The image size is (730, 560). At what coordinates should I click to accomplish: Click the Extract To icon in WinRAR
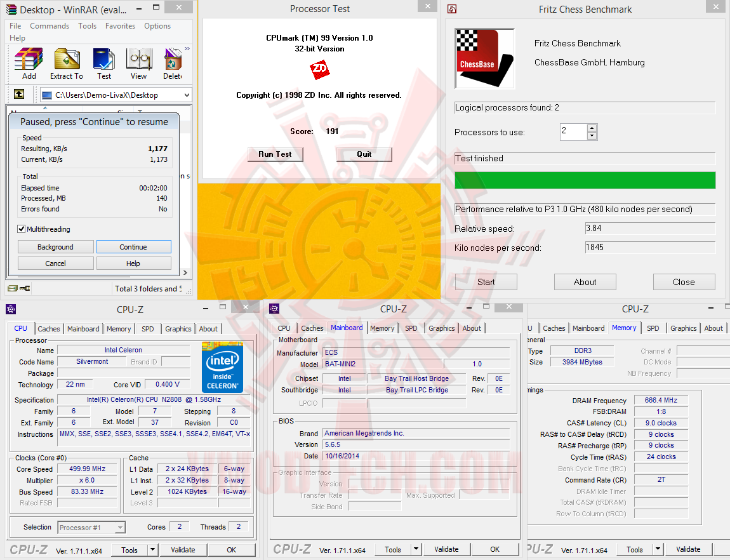point(67,63)
